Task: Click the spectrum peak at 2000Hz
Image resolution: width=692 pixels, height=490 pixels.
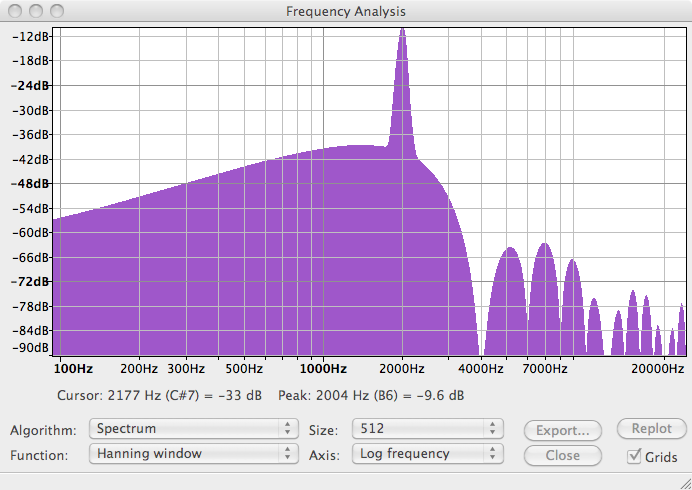Action: [402, 30]
